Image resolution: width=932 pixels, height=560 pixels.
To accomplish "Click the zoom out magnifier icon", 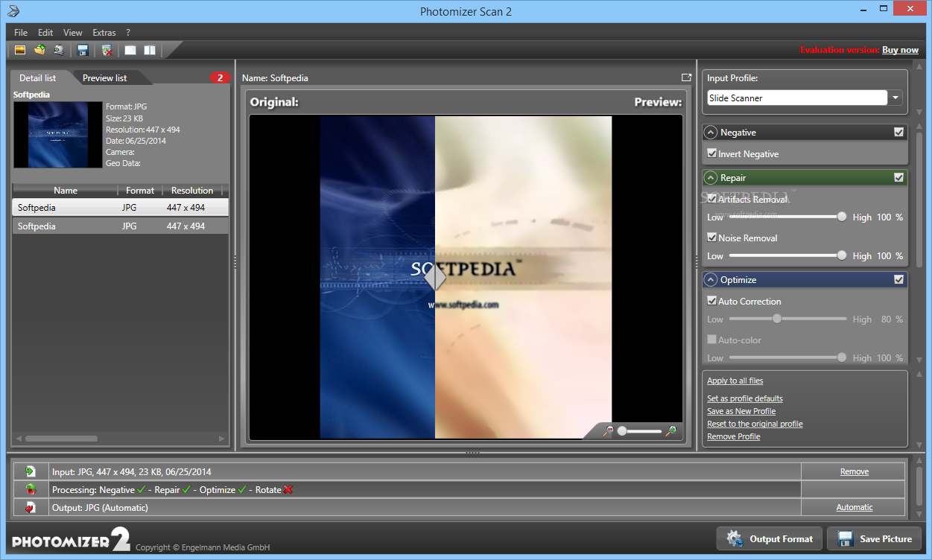I will (608, 431).
